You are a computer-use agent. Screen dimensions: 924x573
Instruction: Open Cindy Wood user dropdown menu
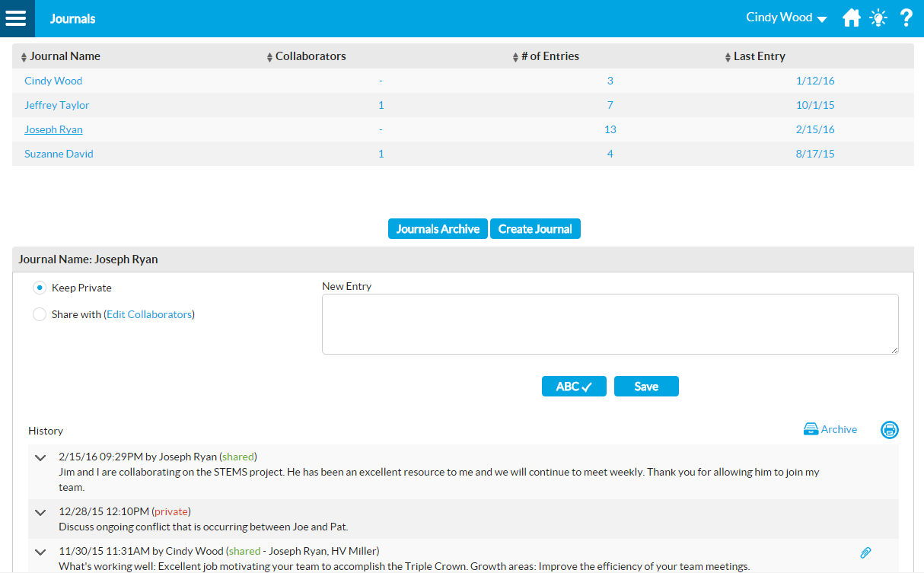point(786,18)
